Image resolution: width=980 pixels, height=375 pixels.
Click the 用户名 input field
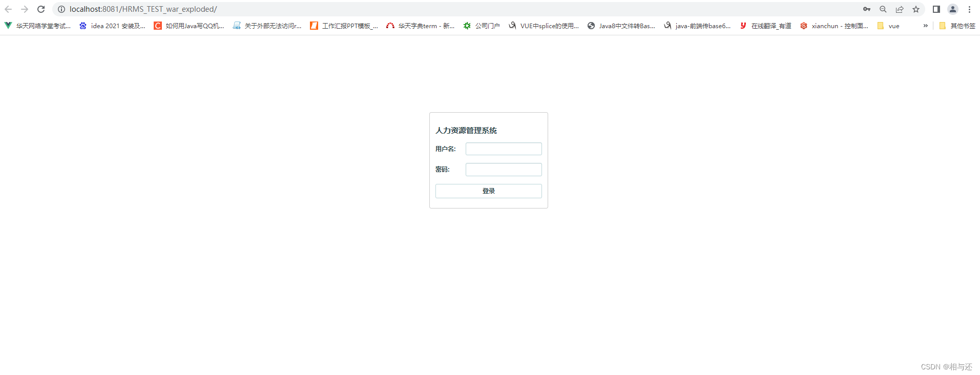click(504, 149)
